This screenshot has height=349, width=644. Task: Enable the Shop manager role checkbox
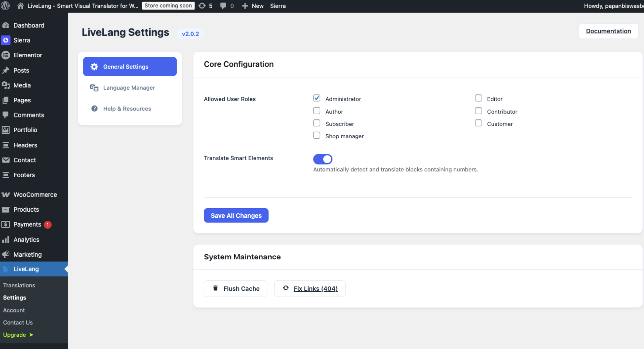[x=317, y=135]
